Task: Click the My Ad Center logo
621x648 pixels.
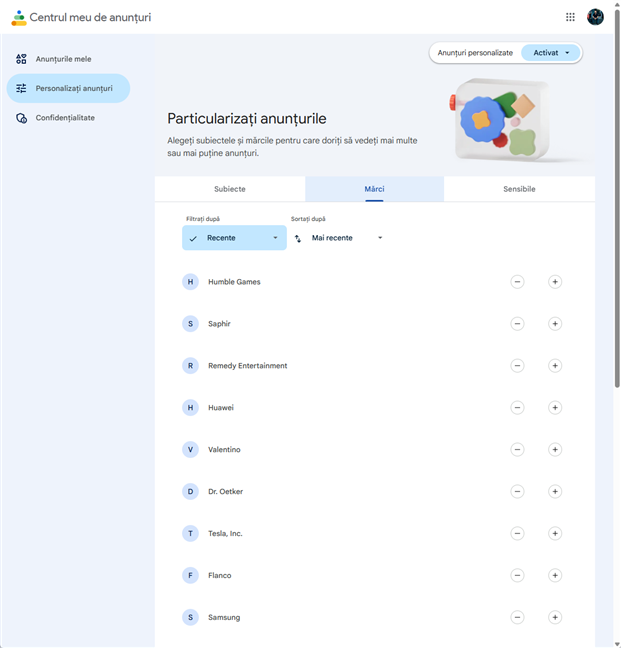Action: click(19, 18)
